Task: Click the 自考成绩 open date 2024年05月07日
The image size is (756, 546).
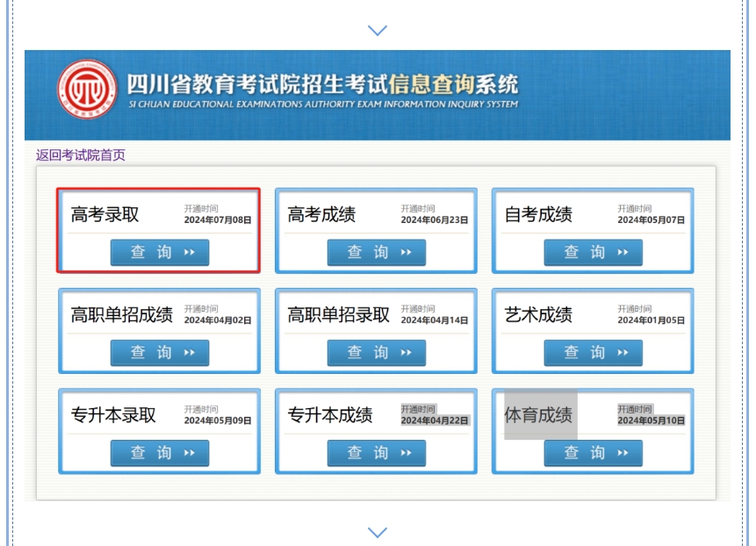Action: coord(651,220)
